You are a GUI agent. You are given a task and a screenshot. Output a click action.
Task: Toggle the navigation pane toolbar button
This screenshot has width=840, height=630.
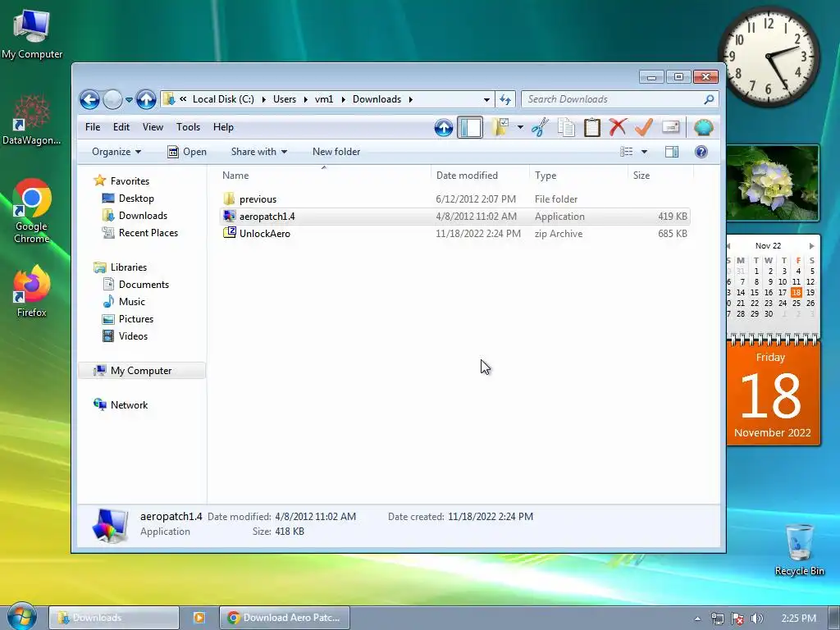[x=470, y=127]
